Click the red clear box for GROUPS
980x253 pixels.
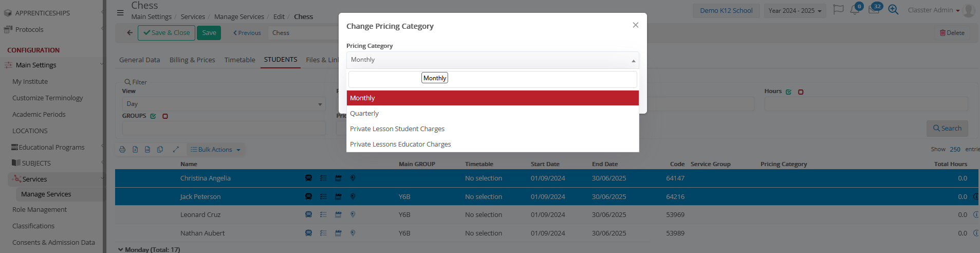tap(165, 116)
